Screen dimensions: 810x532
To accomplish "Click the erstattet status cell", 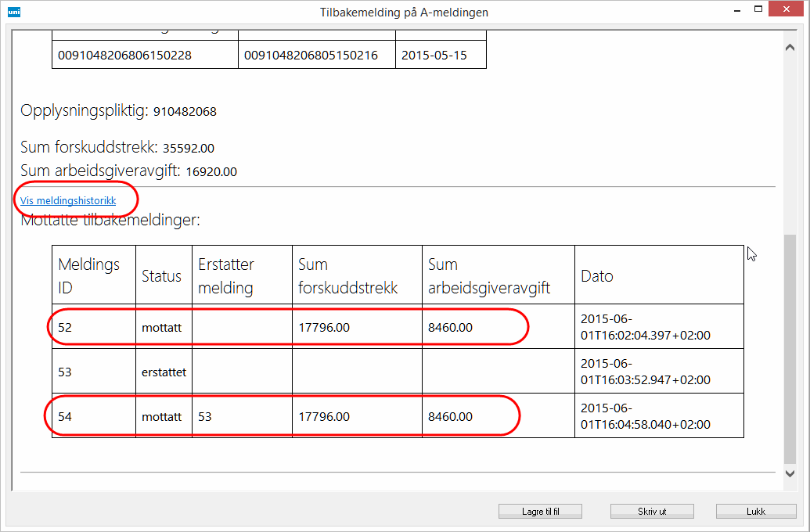I will click(x=164, y=372).
